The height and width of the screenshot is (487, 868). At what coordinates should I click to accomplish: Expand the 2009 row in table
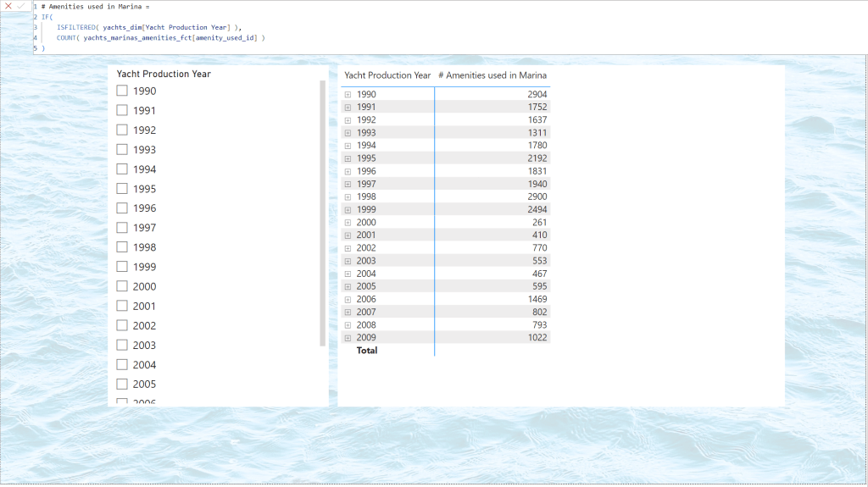348,338
